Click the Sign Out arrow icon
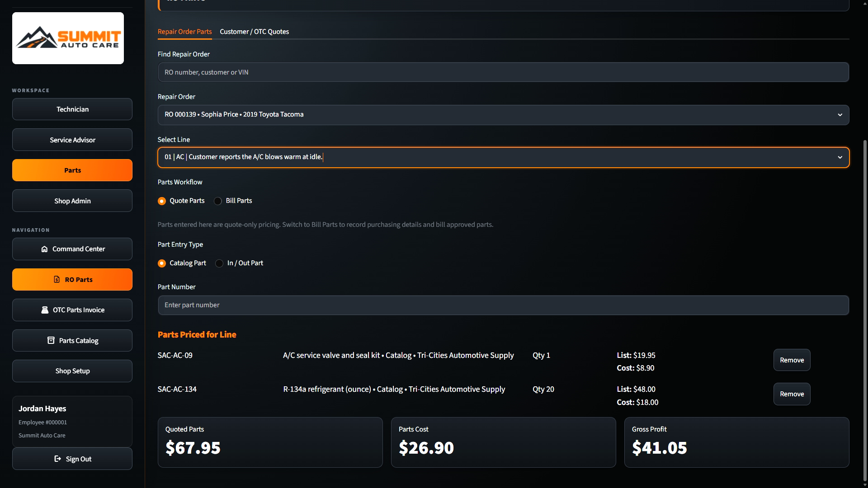The image size is (868, 488). click(57, 459)
